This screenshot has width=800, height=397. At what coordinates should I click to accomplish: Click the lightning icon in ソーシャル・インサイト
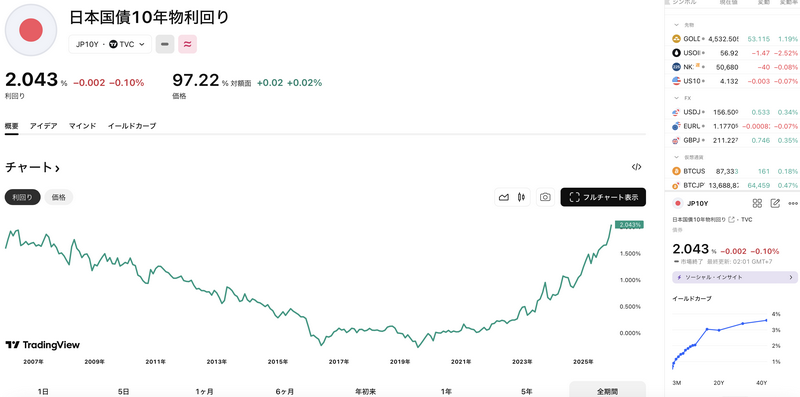pyautogui.click(x=679, y=277)
